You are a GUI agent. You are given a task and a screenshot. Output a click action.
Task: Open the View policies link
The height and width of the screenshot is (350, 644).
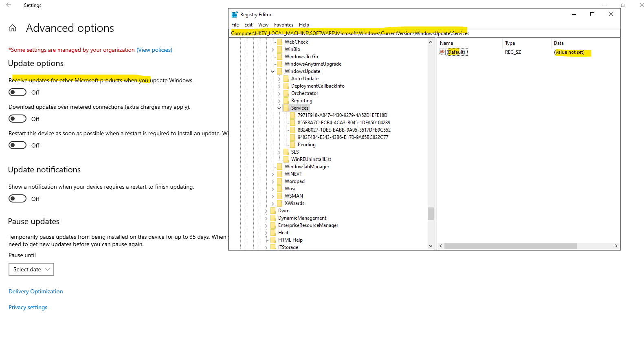(154, 50)
